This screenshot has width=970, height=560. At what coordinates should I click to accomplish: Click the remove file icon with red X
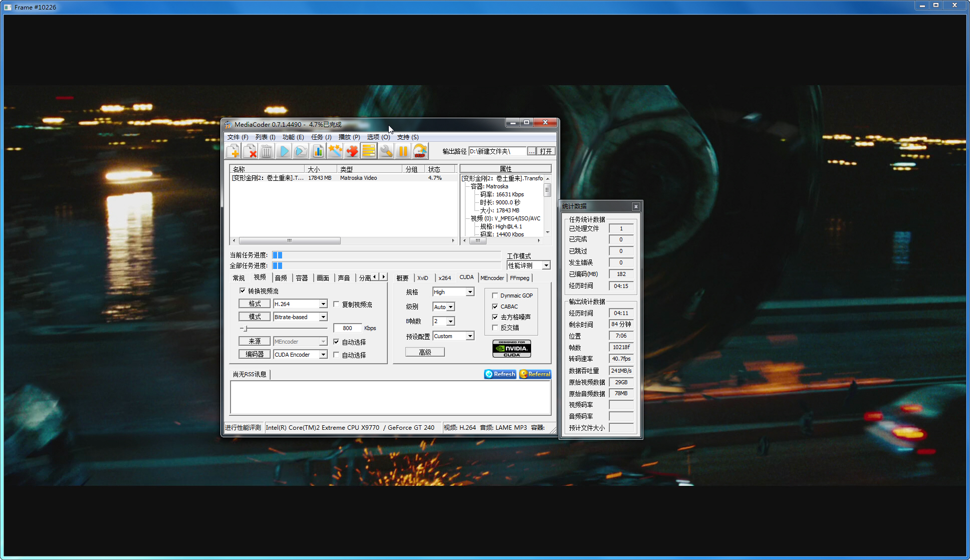pyautogui.click(x=250, y=151)
